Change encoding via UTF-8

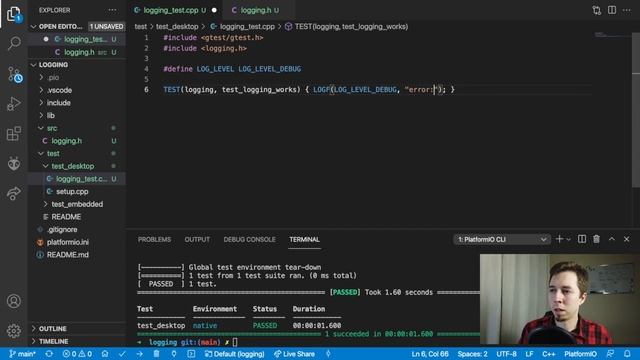point(506,354)
